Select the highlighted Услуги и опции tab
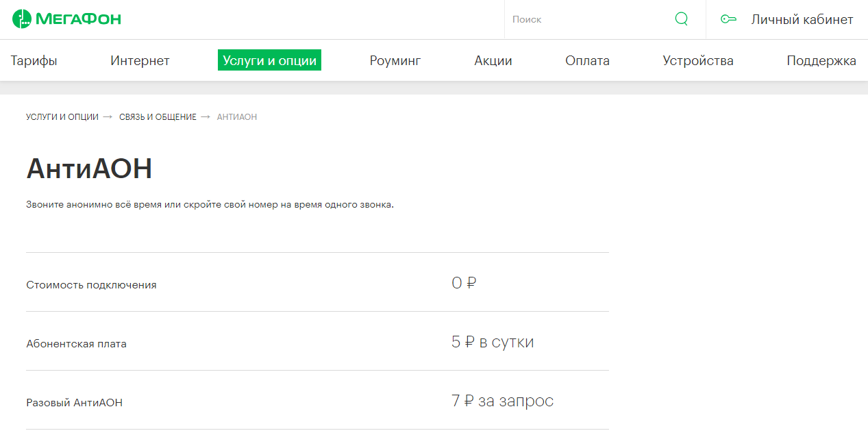Image resolution: width=868 pixels, height=433 pixels. (x=269, y=61)
